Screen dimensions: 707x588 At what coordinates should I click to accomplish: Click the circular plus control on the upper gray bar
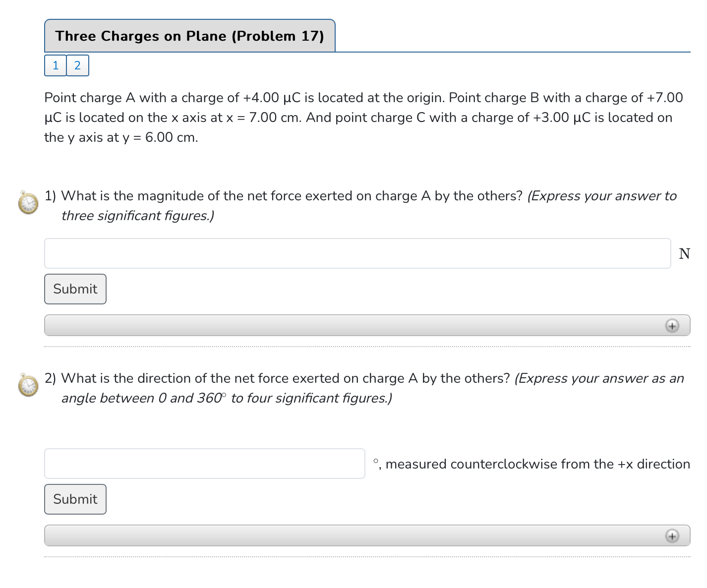coord(672,326)
